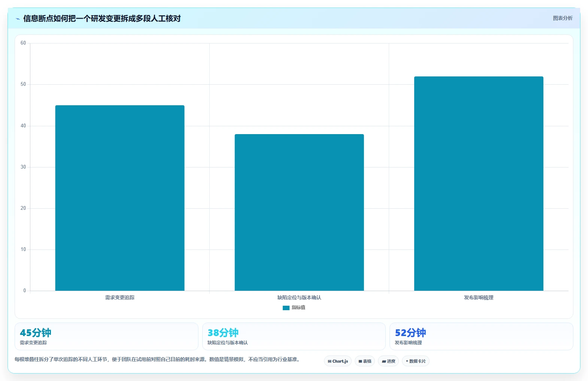The image size is (588, 381).
Task: Click 发布影响梳理 caption in the data card
Action: pyautogui.click(x=408, y=343)
